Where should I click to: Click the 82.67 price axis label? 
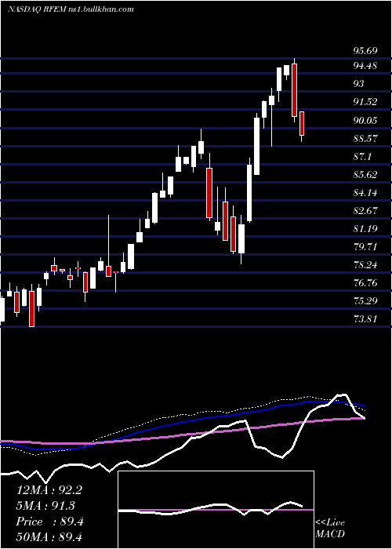(x=365, y=211)
